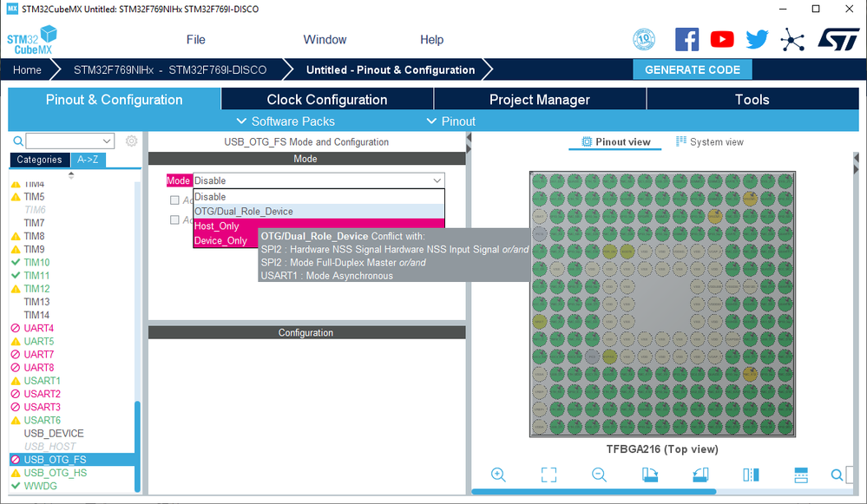Click STM32F769NIHx board breadcrumb

point(170,69)
